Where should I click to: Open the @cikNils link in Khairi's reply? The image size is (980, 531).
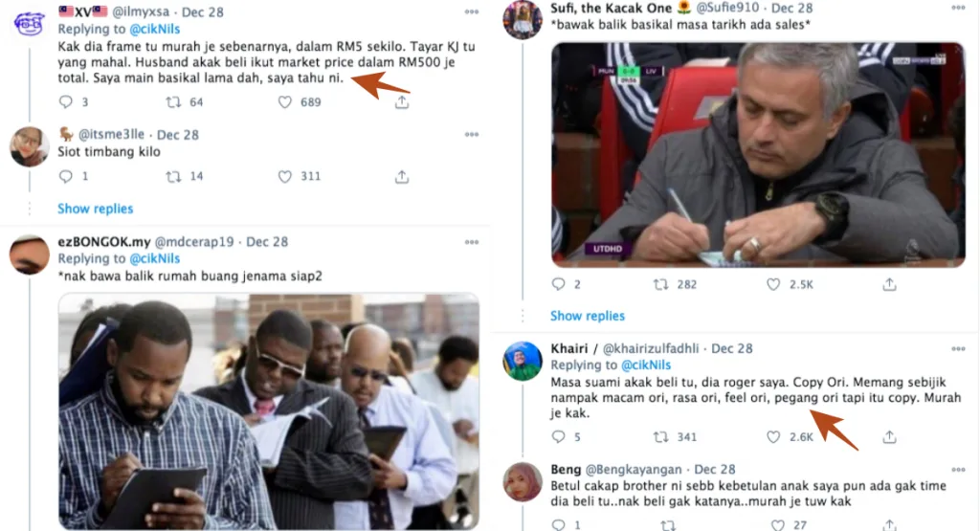click(650, 365)
